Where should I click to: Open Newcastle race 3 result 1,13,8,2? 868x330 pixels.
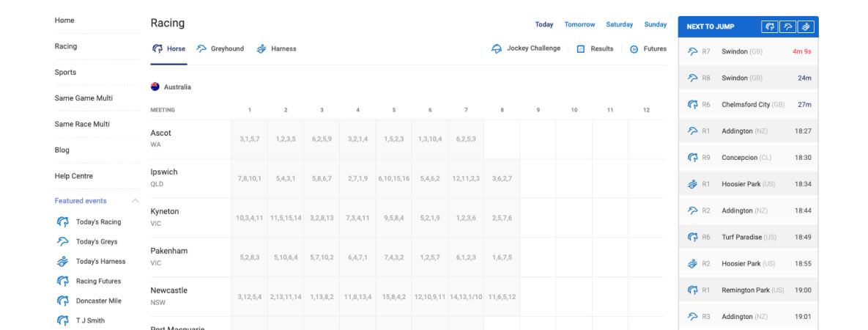pyautogui.click(x=322, y=297)
